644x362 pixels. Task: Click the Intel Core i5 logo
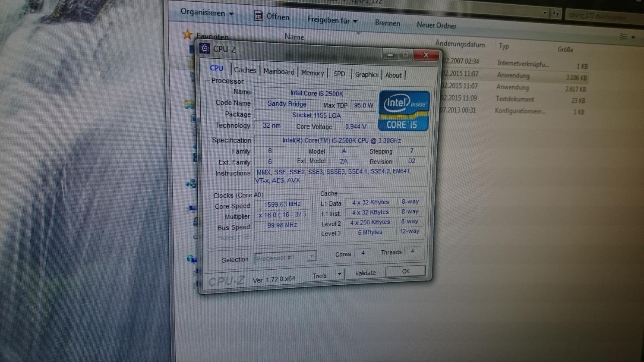[404, 110]
